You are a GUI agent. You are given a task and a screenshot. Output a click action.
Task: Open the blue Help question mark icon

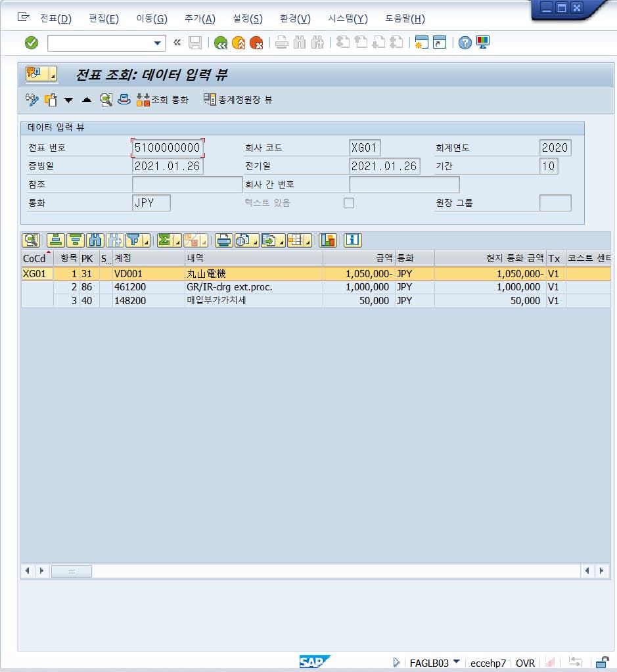[x=465, y=43]
